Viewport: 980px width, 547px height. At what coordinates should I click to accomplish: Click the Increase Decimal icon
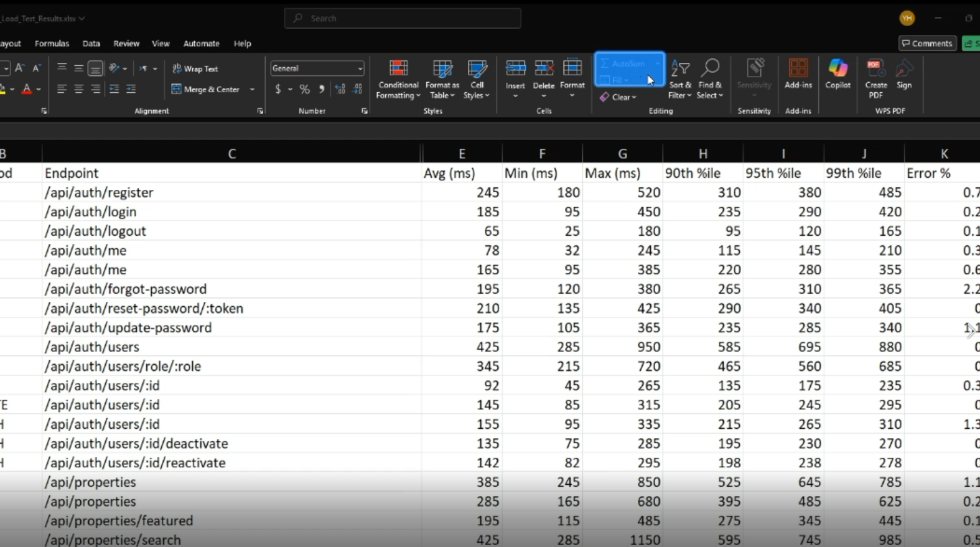[340, 90]
